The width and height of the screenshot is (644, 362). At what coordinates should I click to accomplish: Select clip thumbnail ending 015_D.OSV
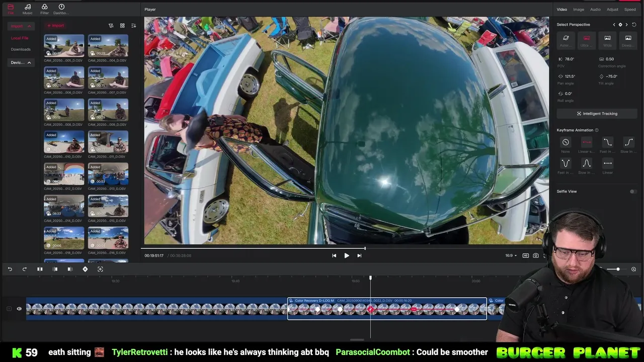point(108,206)
